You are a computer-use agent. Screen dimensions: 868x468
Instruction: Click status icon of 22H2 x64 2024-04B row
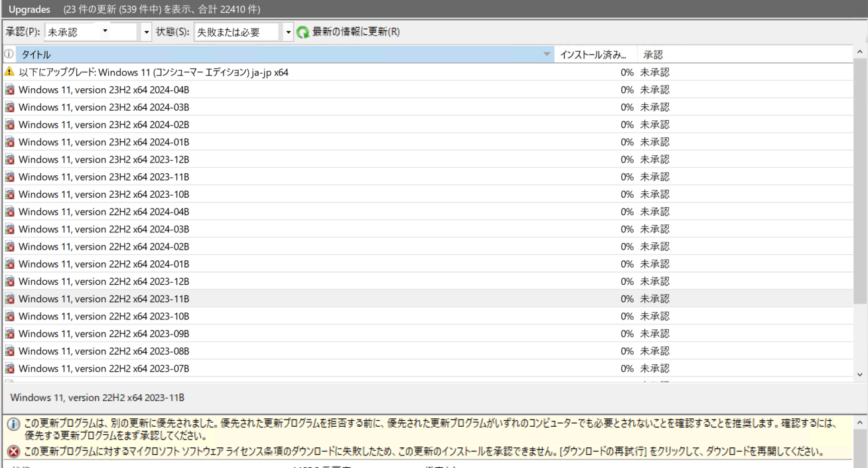(x=9, y=211)
